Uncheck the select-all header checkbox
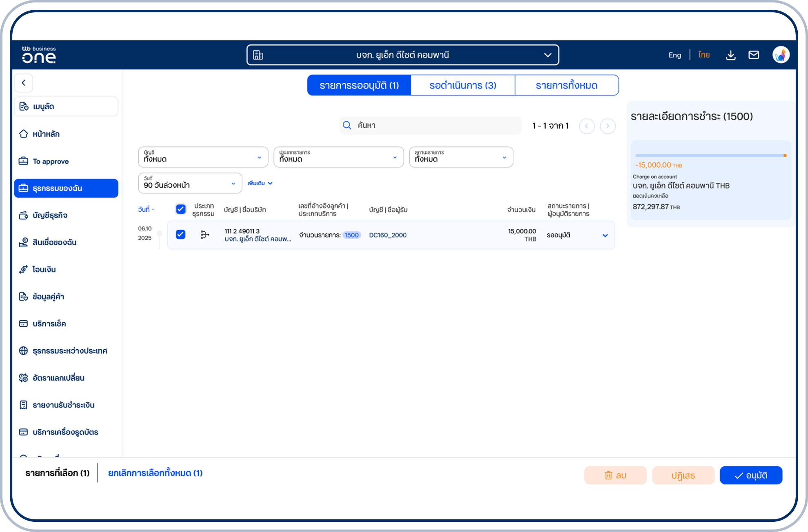 [180, 209]
